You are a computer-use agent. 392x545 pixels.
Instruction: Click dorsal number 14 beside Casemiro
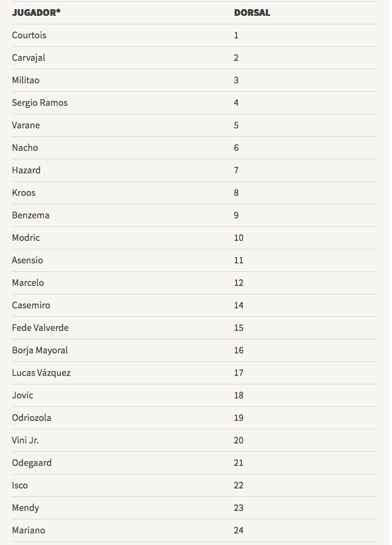pyautogui.click(x=238, y=305)
